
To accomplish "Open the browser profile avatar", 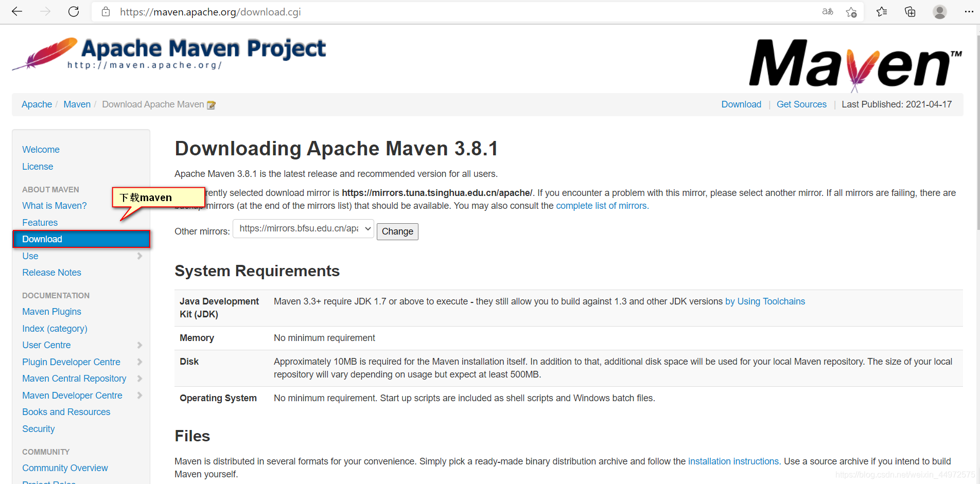I will coord(940,12).
